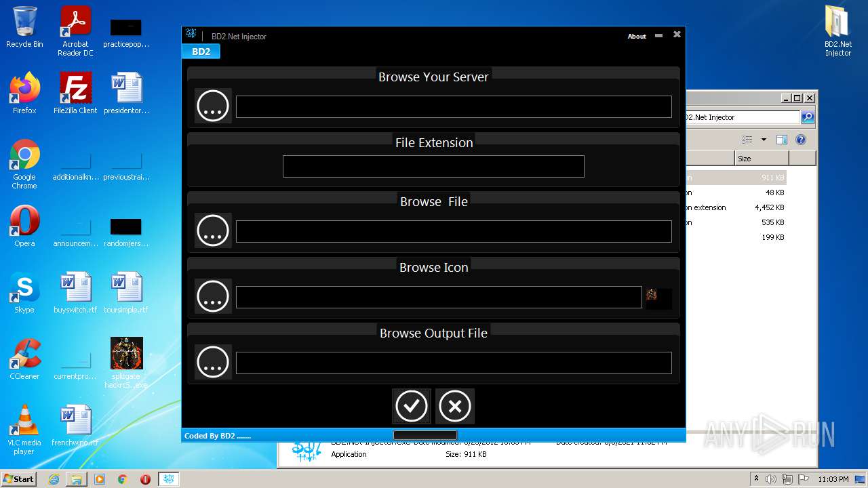
Task: Select the BD2.Net Injector folder on desktop
Action: pyautogui.click(x=838, y=31)
